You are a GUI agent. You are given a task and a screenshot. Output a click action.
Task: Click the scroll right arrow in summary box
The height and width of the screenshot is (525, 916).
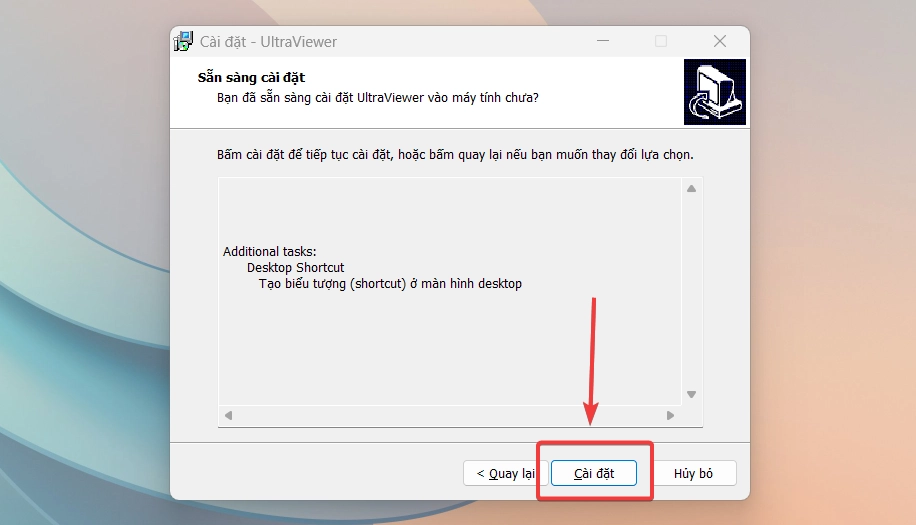click(x=671, y=415)
